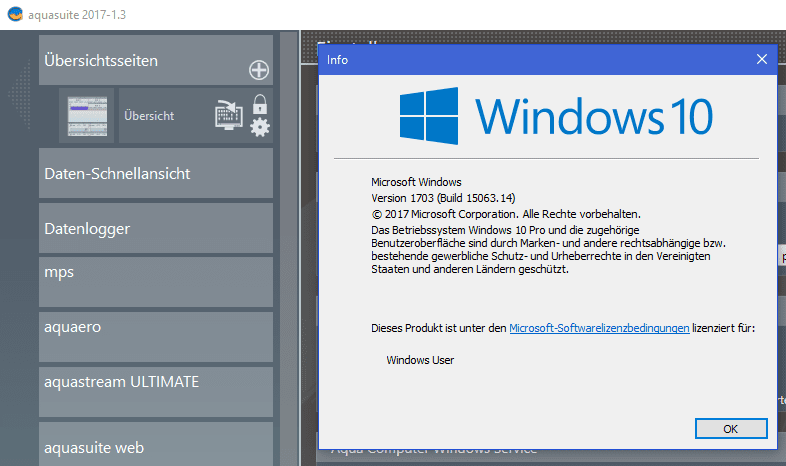Open the Übersicht page thumbnail
This screenshot has width=786, height=466.
(x=87, y=116)
